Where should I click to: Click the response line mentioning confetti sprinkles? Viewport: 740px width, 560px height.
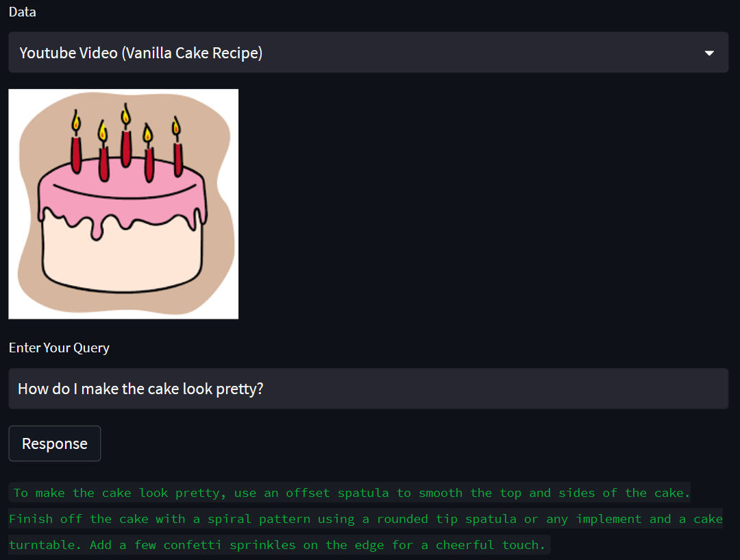click(x=280, y=545)
